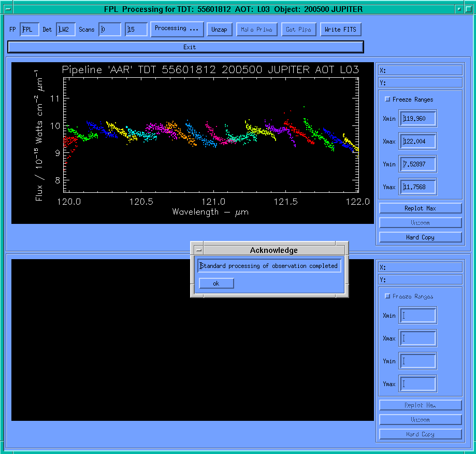Select the Ymax field showing 11.7568
The height and width of the screenshot is (454, 476).
click(x=417, y=187)
